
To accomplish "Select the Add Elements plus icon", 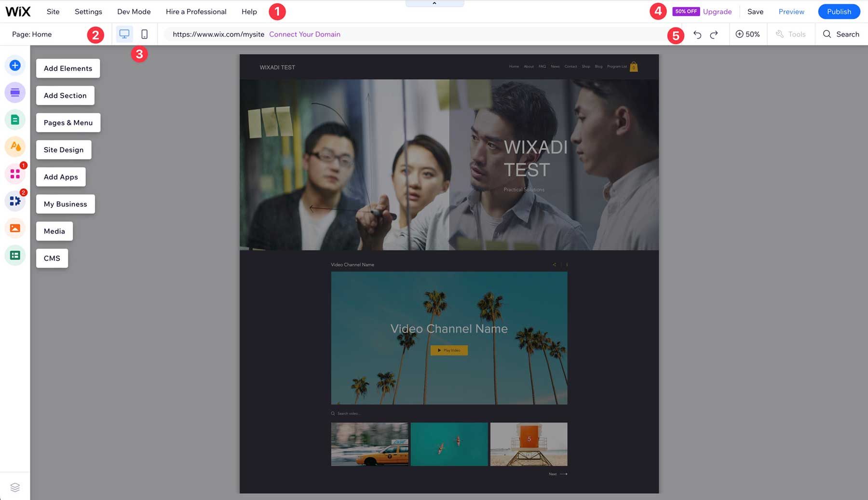I will click(x=15, y=65).
